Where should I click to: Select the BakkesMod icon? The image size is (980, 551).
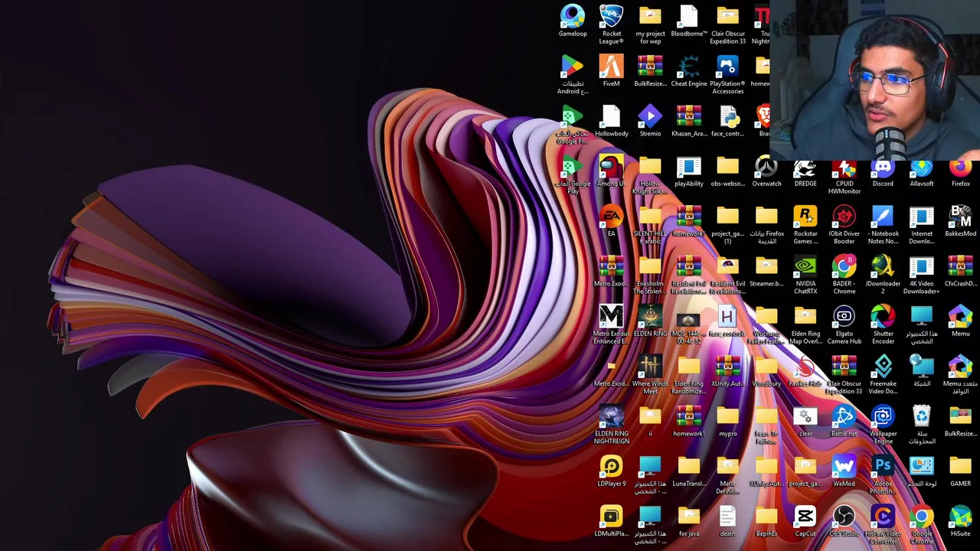tap(960, 221)
